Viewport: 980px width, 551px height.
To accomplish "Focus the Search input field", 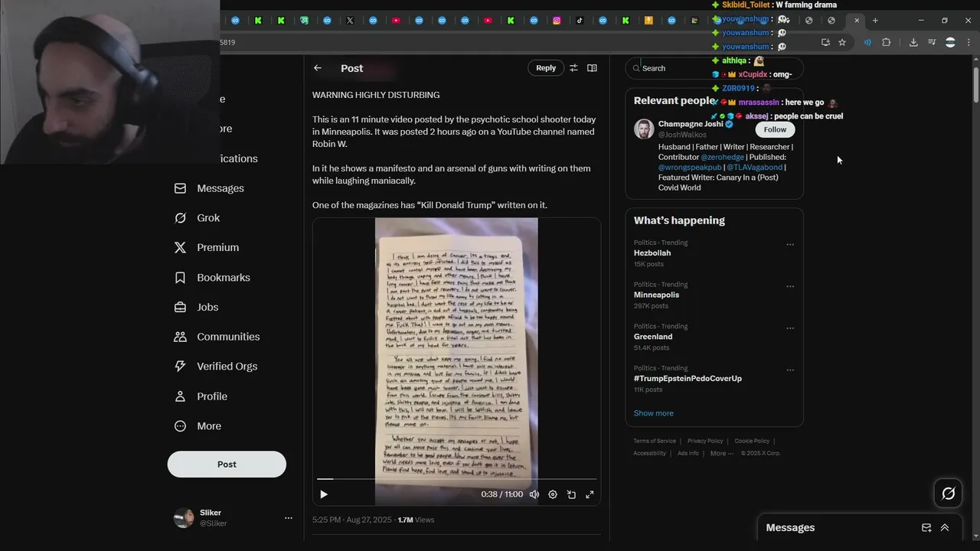I will click(714, 68).
